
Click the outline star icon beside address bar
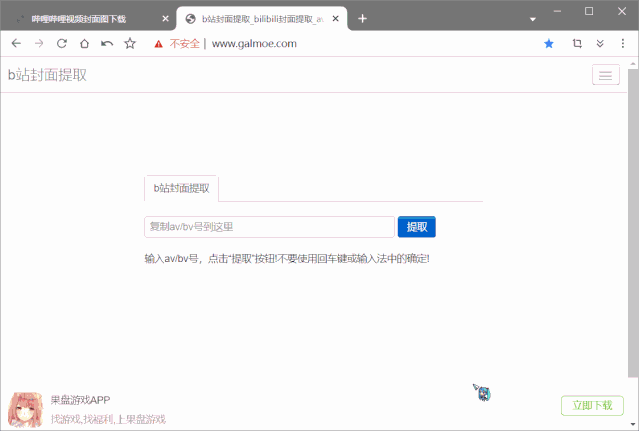point(130,43)
